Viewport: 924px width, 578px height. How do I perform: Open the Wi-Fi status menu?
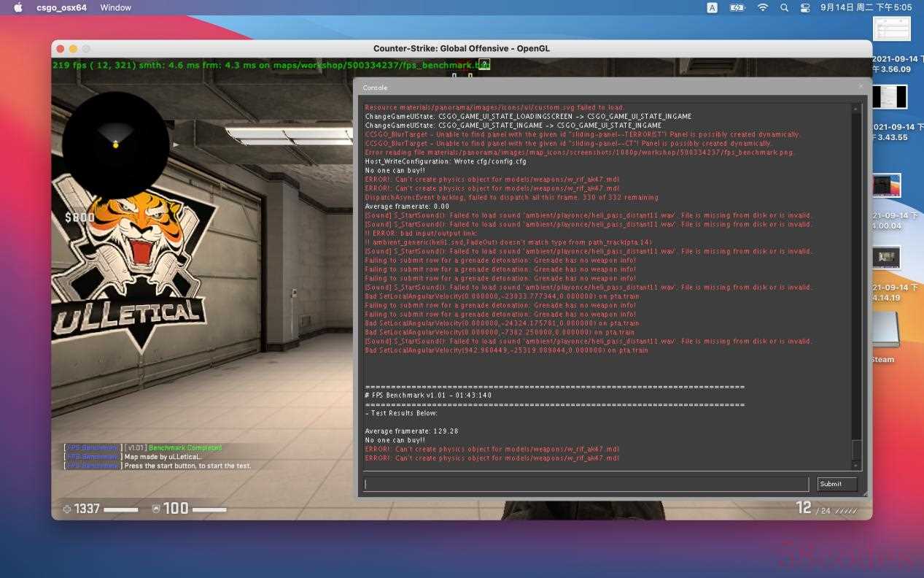[x=763, y=7]
